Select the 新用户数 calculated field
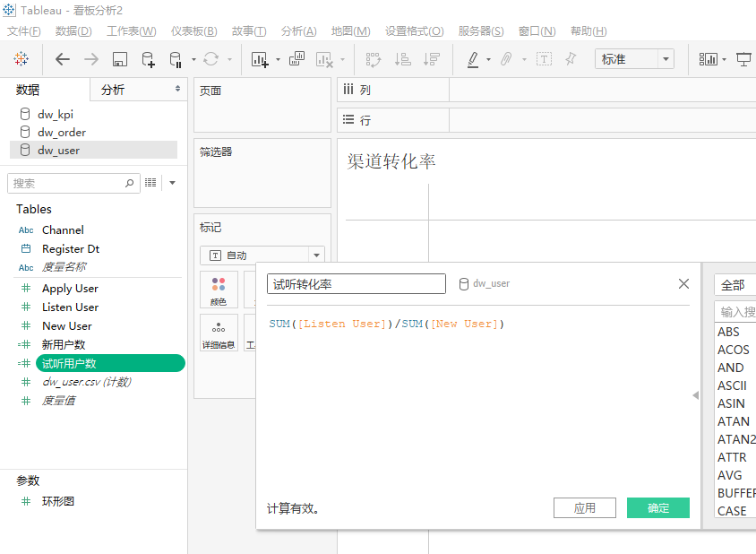 point(64,344)
